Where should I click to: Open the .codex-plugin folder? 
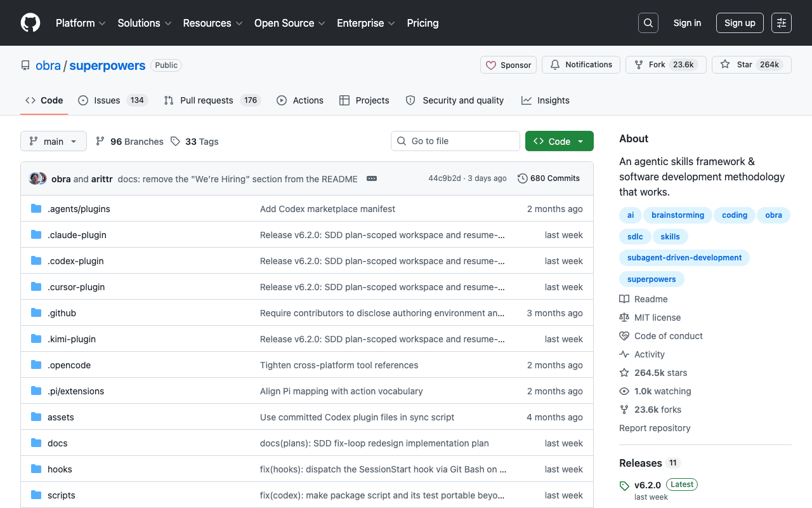[x=75, y=261]
